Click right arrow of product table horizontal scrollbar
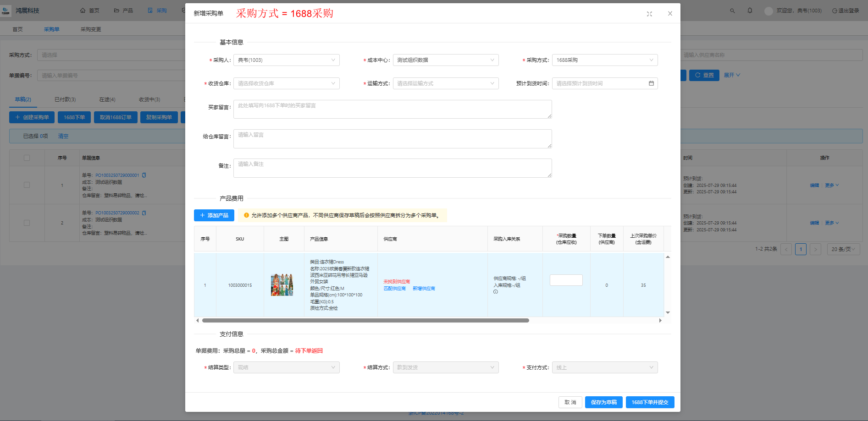The width and height of the screenshot is (868, 421). 660,321
